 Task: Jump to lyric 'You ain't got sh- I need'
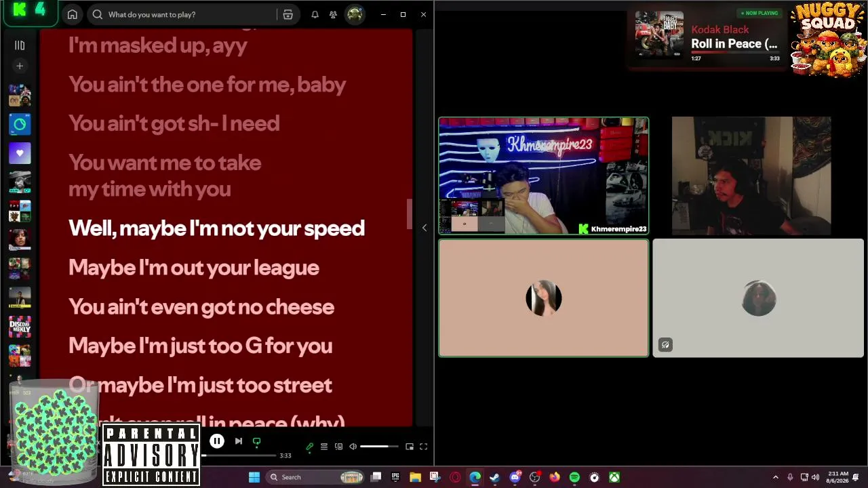[x=174, y=123]
